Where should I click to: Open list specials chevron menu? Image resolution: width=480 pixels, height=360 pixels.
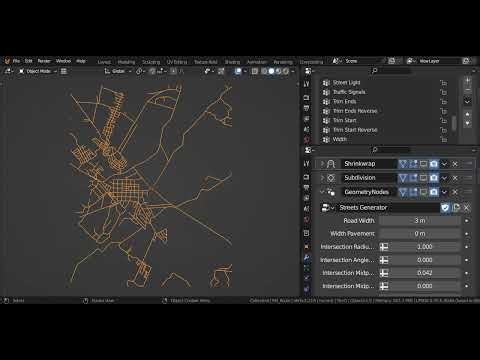(x=468, y=101)
